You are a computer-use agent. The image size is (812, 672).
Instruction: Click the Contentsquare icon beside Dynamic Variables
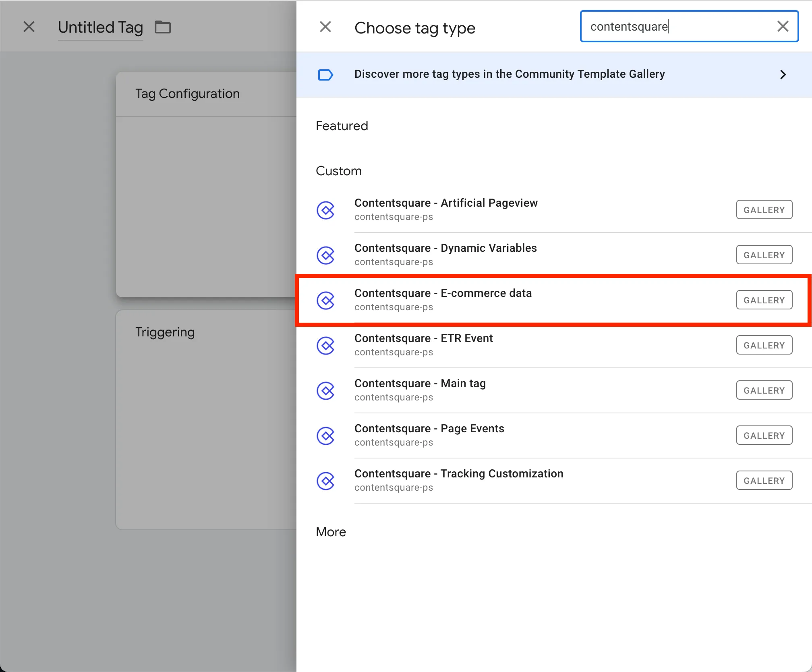(x=325, y=255)
